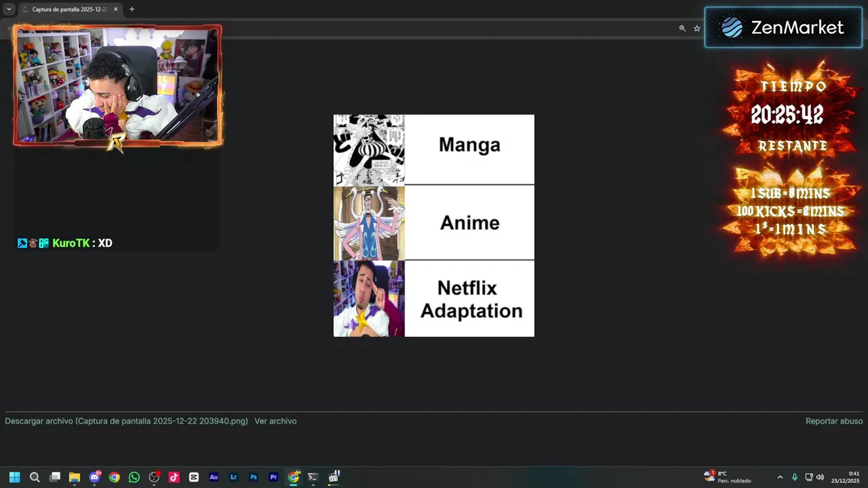Screen dimensions: 868x488
Task: Open the Windows Start menu
Action: coord(14,477)
